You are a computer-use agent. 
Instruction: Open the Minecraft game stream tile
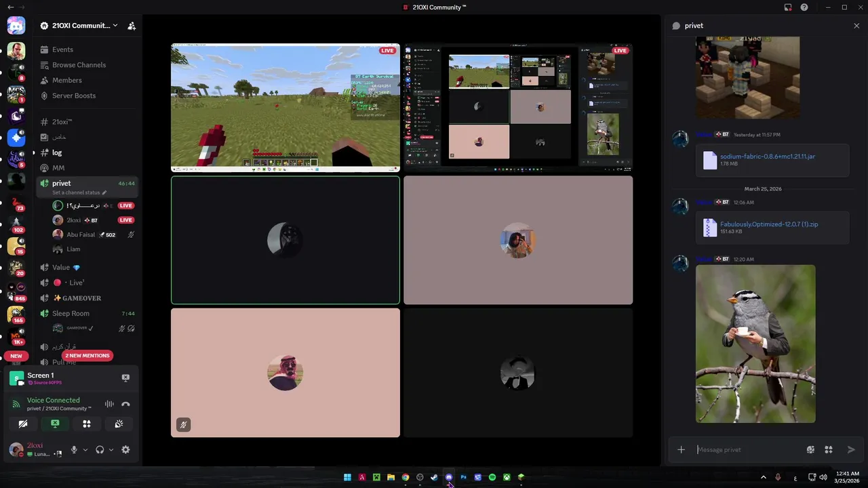click(285, 107)
